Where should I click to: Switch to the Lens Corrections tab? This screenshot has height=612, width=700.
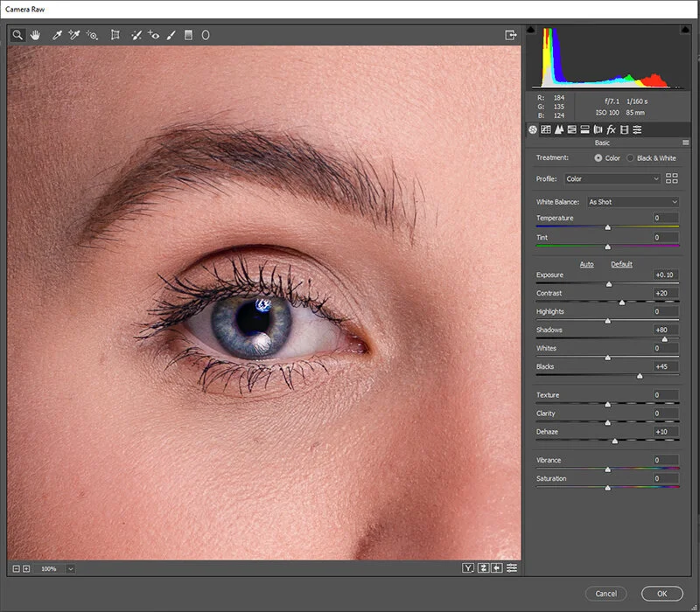click(597, 129)
